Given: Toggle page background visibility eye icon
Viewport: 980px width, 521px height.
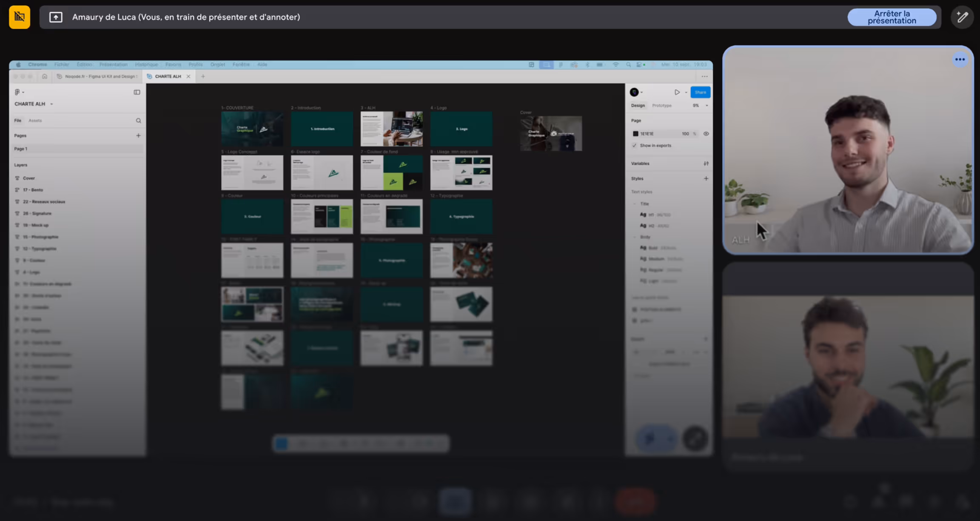Looking at the screenshot, I should pyautogui.click(x=706, y=134).
